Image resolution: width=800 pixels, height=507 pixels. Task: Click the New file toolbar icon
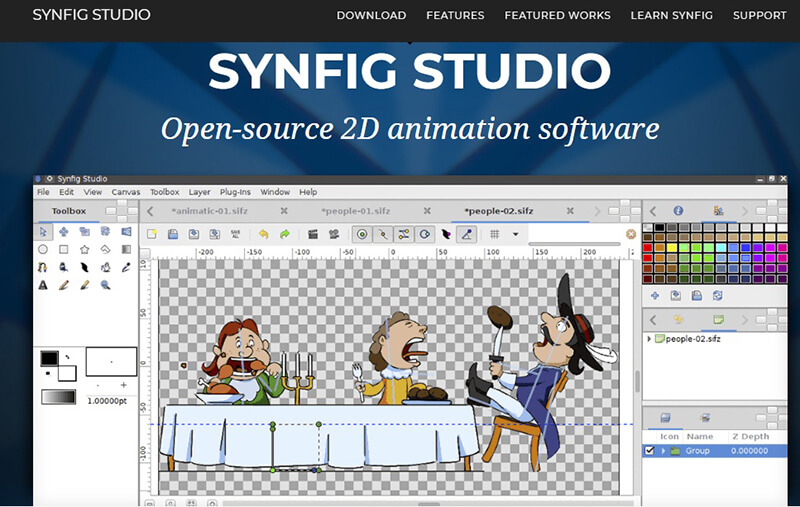click(152, 234)
